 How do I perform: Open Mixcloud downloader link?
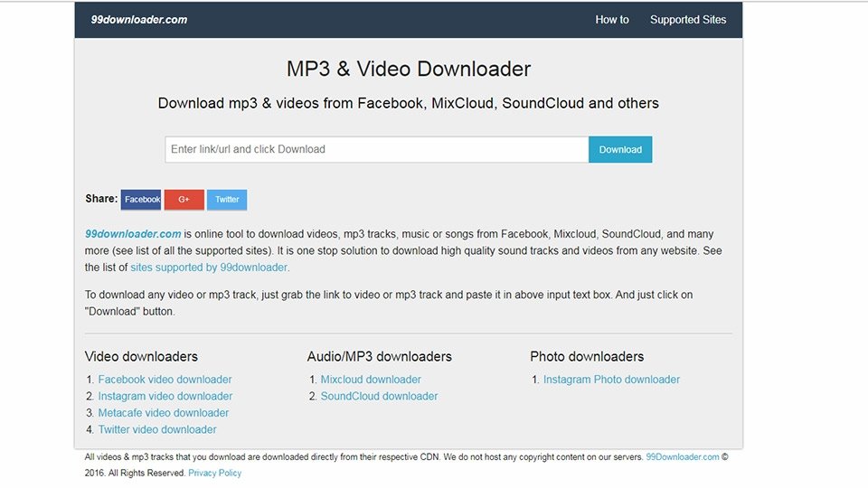pyautogui.click(x=371, y=380)
